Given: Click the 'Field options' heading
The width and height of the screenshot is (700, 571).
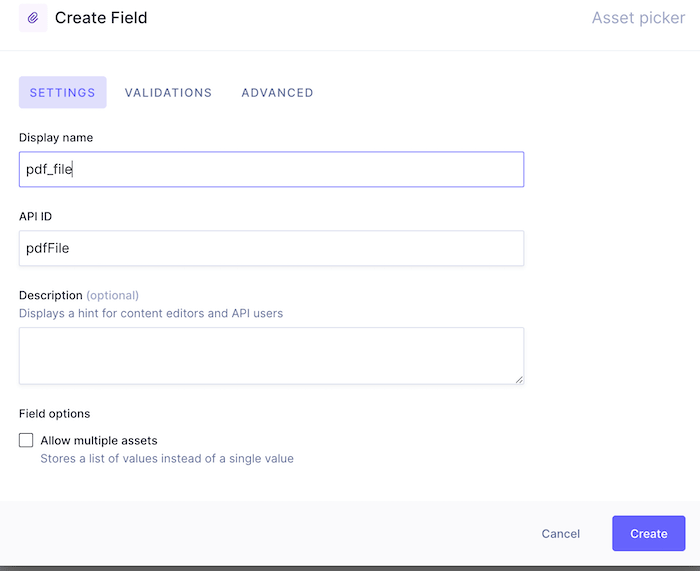Looking at the screenshot, I should tap(54, 414).
